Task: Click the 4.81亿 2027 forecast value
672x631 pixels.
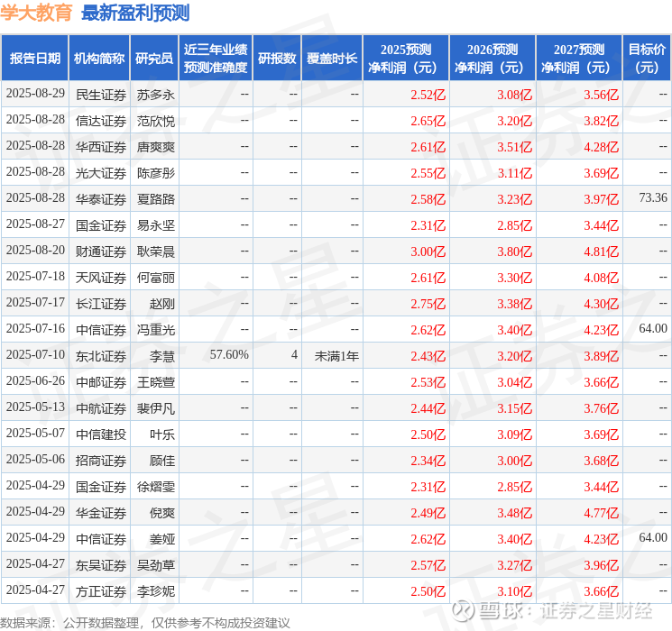Action: 601,251
